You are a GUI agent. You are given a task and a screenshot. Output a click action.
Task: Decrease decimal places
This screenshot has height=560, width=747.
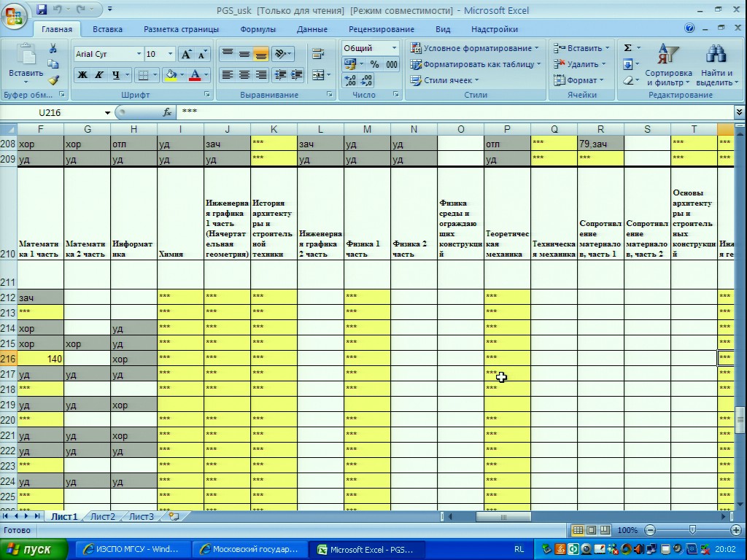[366, 80]
